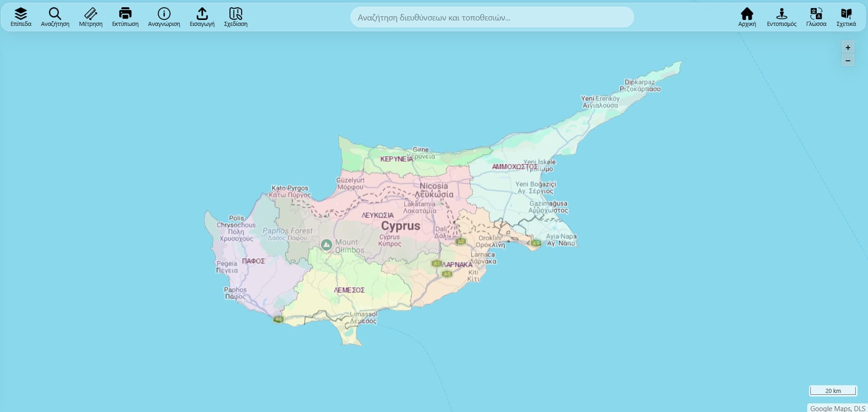
Task: Select the Μέτρηση measure tool
Action: (91, 17)
